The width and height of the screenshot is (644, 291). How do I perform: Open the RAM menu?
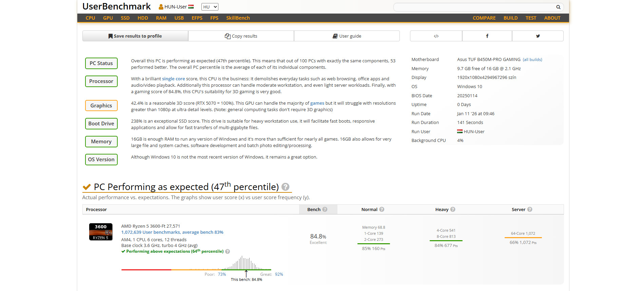161,18
